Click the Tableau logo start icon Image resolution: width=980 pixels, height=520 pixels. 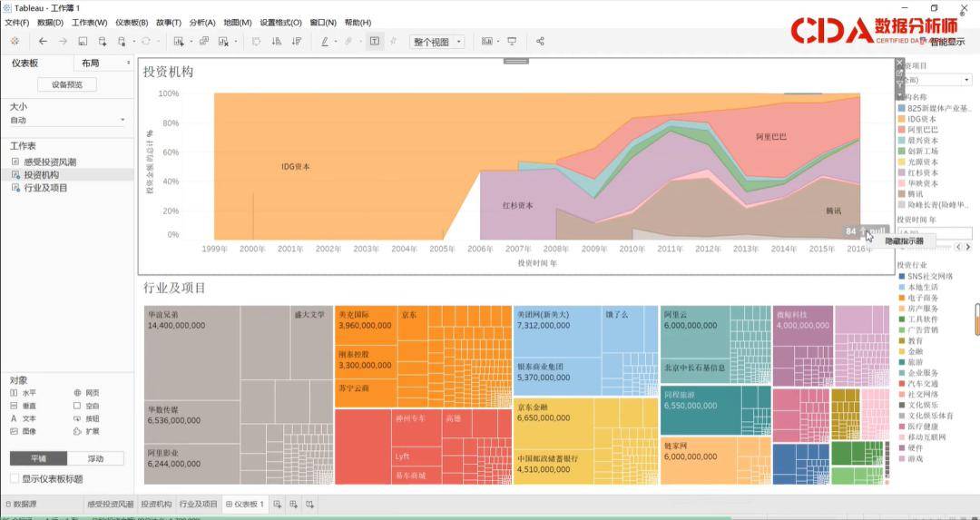point(15,41)
